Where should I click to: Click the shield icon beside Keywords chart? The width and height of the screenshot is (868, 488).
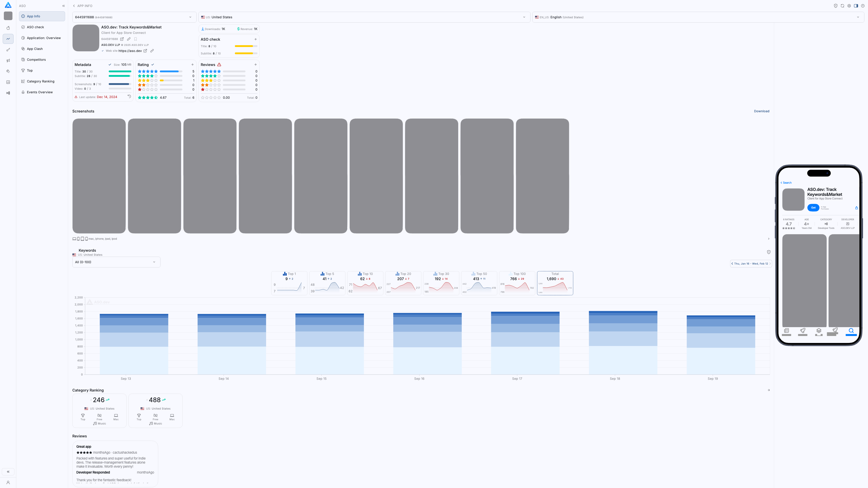click(x=769, y=252)
